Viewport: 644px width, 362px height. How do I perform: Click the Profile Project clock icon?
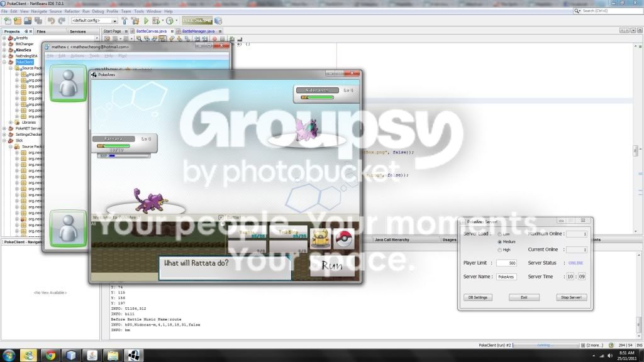click(x=170, y=21)
